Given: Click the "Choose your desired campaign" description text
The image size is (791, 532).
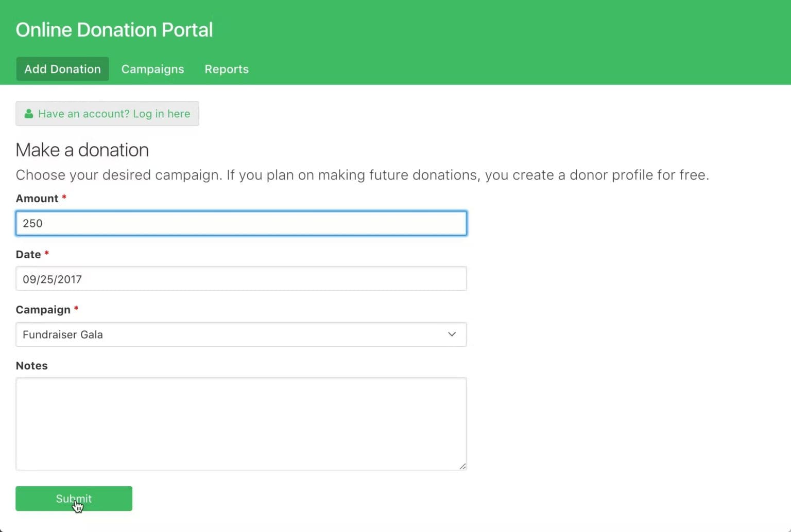Looking at the screenshot, I should (x=362, y=175).
